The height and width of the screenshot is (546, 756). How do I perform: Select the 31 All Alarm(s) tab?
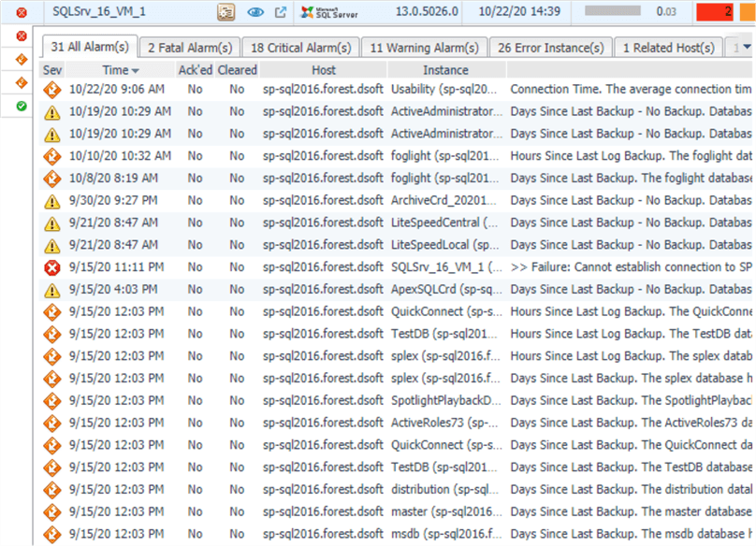(90, 48)
